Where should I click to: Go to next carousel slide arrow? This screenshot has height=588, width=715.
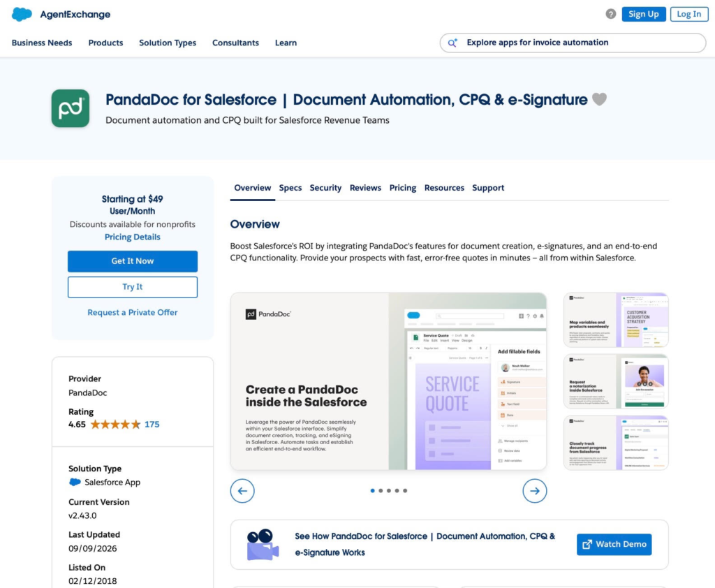coord(534,491)
